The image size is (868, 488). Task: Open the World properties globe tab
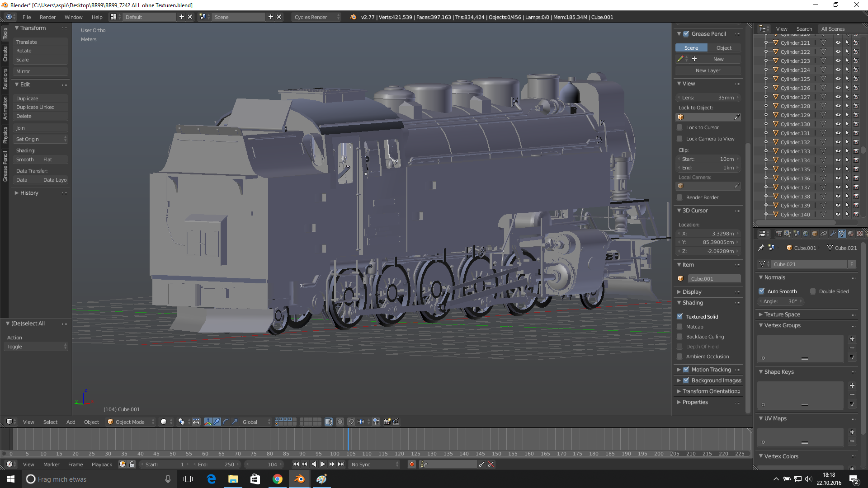[806, 234]
